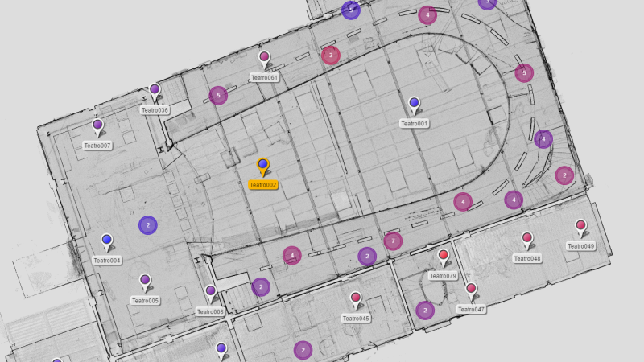Select the Teatro001 text label
The image size is (644, 362).
(x=414, y=124)
